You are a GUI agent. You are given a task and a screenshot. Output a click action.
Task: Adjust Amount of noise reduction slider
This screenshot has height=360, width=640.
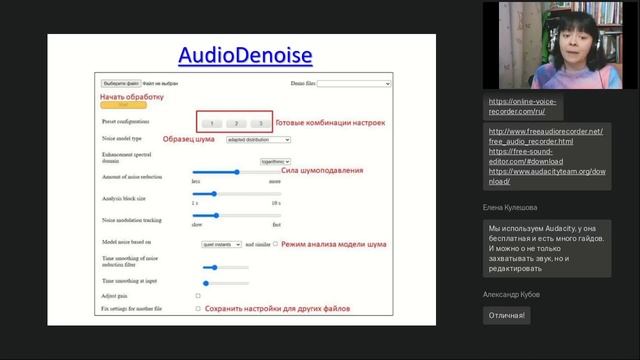[x=236, y=172]
